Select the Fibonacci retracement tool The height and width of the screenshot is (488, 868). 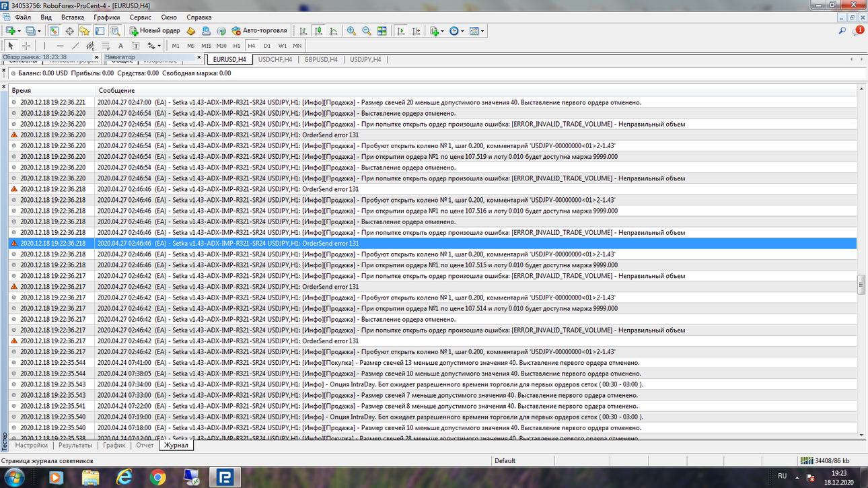click(106, 46)
